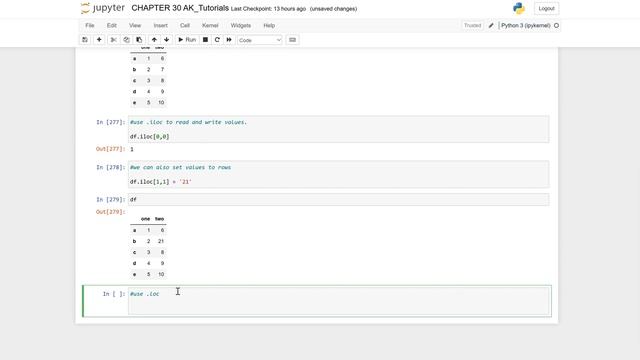Click the Logout button
Image resolution: width=640 pixels, height=360 pixels.
[546, 9]
